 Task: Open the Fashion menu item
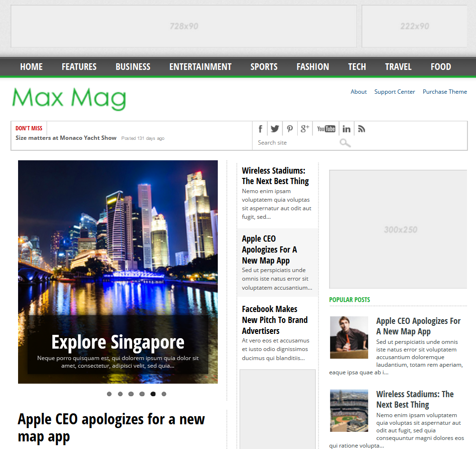[313, 67]
